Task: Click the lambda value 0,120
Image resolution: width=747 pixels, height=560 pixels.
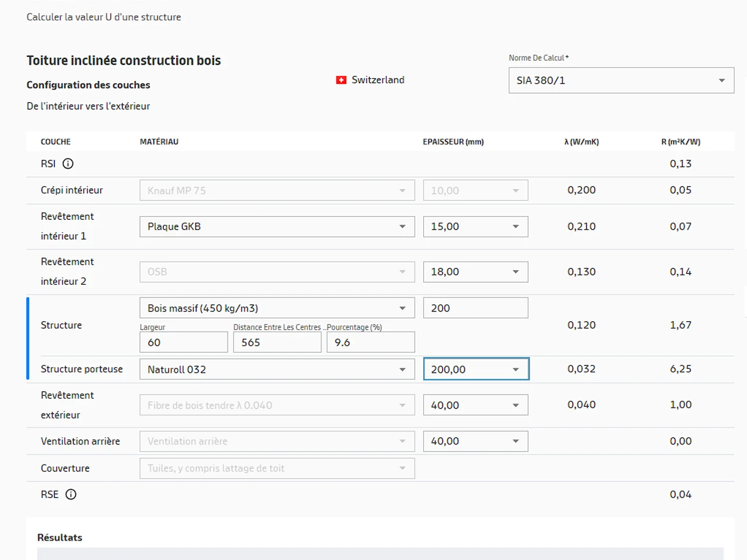Action: click(x=581, y=325)
